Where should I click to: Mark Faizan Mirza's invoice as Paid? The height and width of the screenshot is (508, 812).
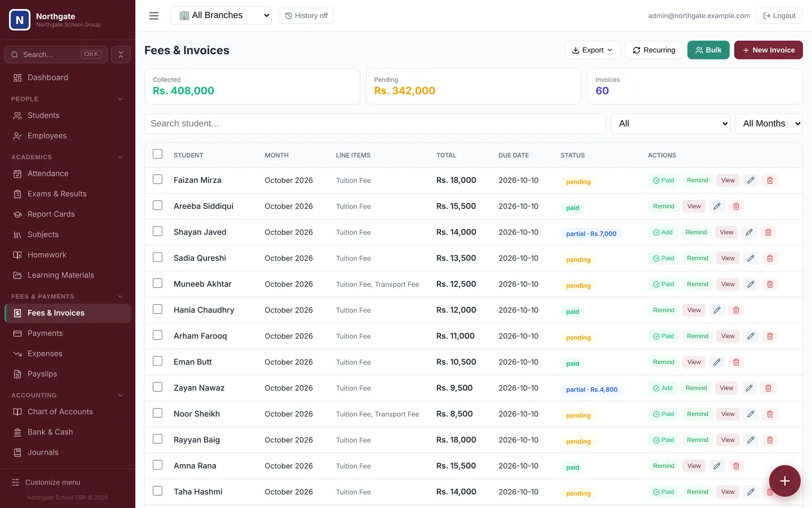663,181
